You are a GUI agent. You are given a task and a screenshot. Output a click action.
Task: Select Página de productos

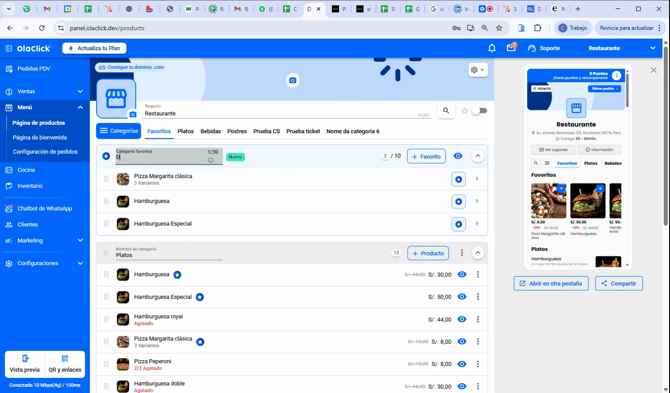coord(39,123)
